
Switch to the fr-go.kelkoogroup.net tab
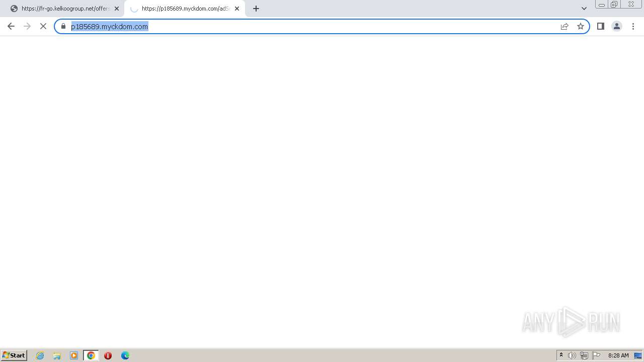click(64, 9)
